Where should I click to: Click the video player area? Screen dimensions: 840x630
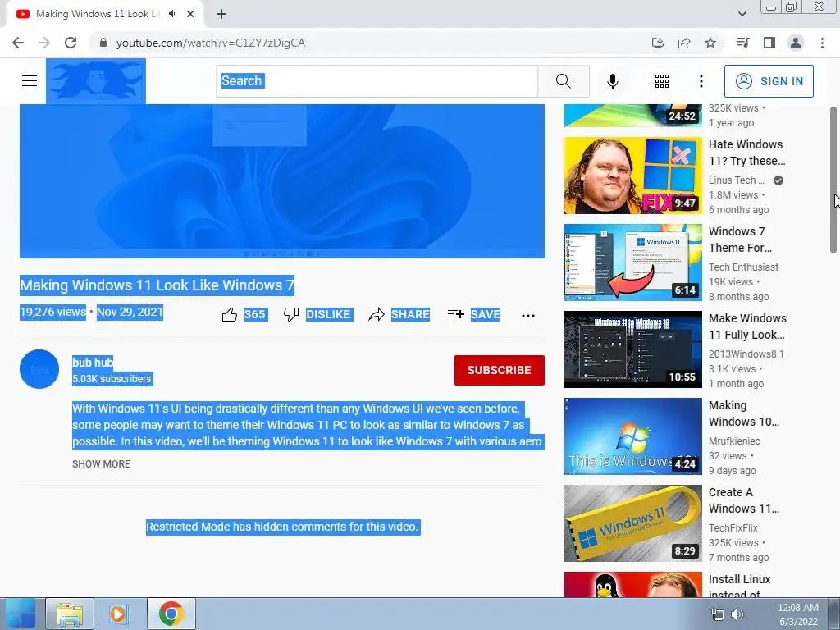pyautogui.click(x=282, y=181)
